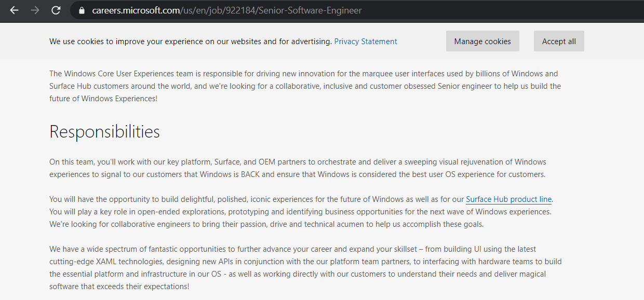The width and height of the screenshot is (644, 300).
Task: Click the browser forward arrow
Action: click(x=35, y=10)
